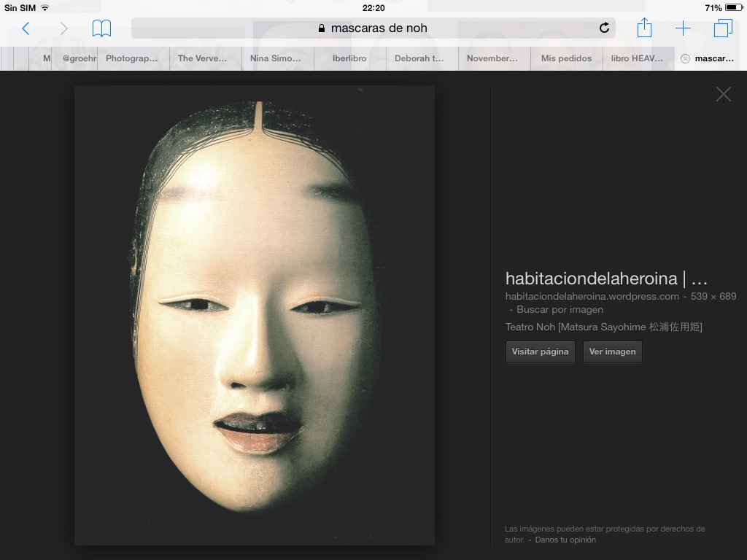Tap the Wi-Fi icon in status bar
Image resolution: width=747 pixels, height=560 pixels.
pyautogui.click(x=44, y=7)
